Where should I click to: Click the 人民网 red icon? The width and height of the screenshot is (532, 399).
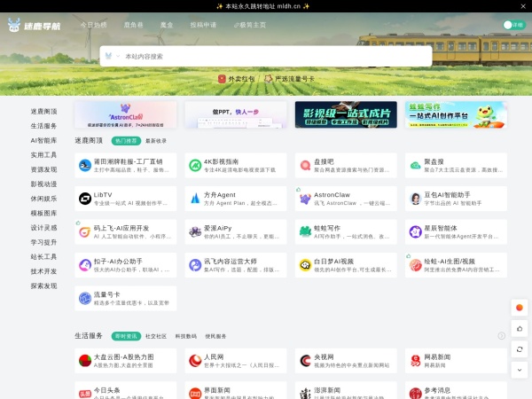[195, 361]
